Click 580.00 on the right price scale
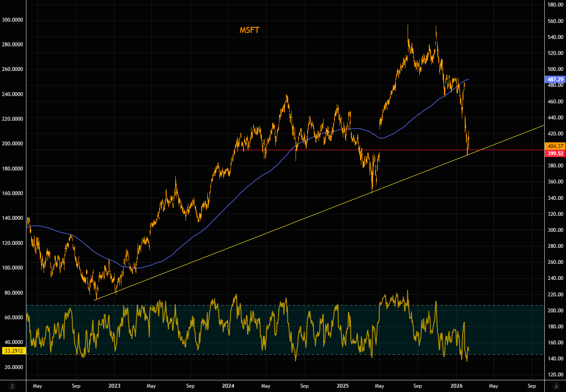This screenshot has height=392, width=566. point(554,5)
